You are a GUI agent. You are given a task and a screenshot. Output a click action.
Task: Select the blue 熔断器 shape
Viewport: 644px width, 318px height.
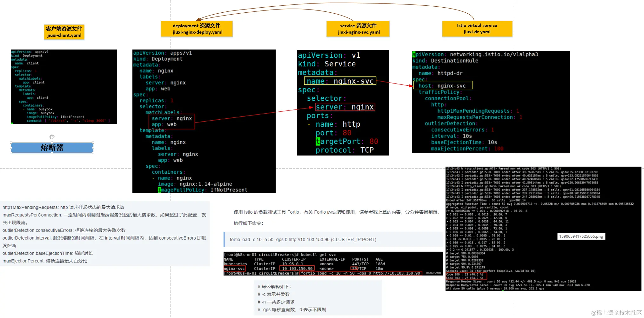coord(52,148)
